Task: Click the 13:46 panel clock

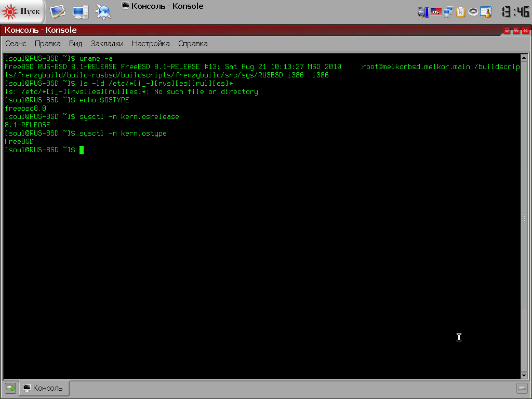Action: 515,12
